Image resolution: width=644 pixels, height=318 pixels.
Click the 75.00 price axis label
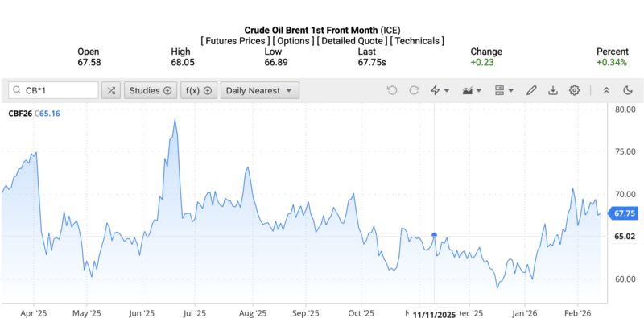click(625, 151)
